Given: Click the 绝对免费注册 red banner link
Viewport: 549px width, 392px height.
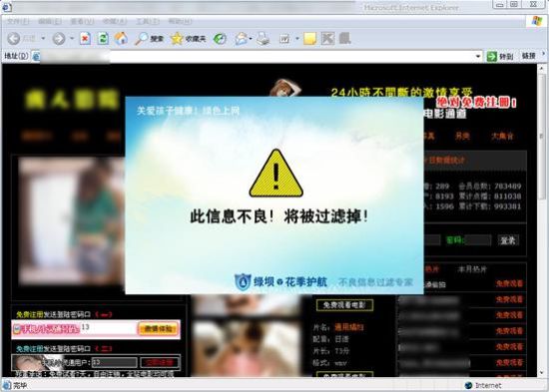Looking at the screenshot, I should 476,103.
